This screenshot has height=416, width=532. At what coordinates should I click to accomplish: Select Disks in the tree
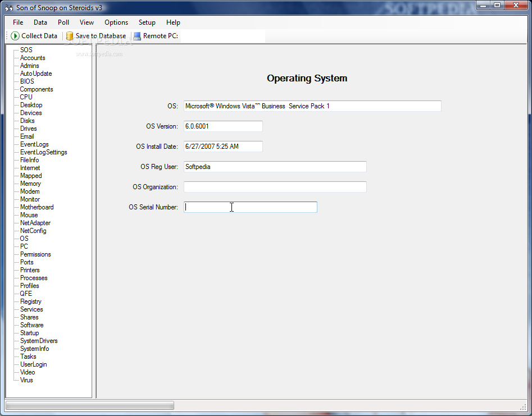tap(27, 121)
